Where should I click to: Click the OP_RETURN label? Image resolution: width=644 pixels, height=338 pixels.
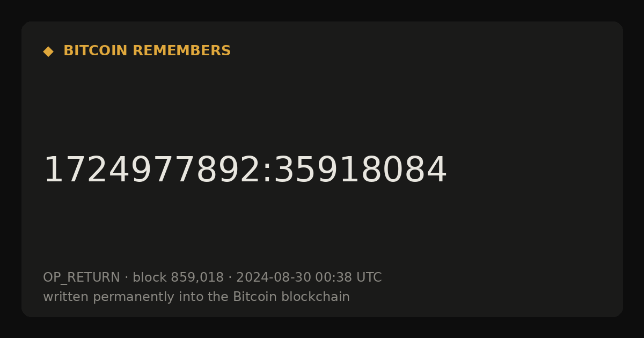[x=82, y=278]
